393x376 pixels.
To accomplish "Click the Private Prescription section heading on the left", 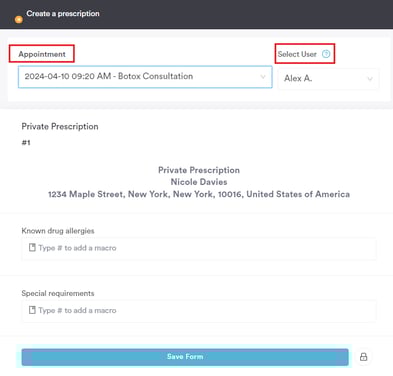I will click(x=60, y=126).
